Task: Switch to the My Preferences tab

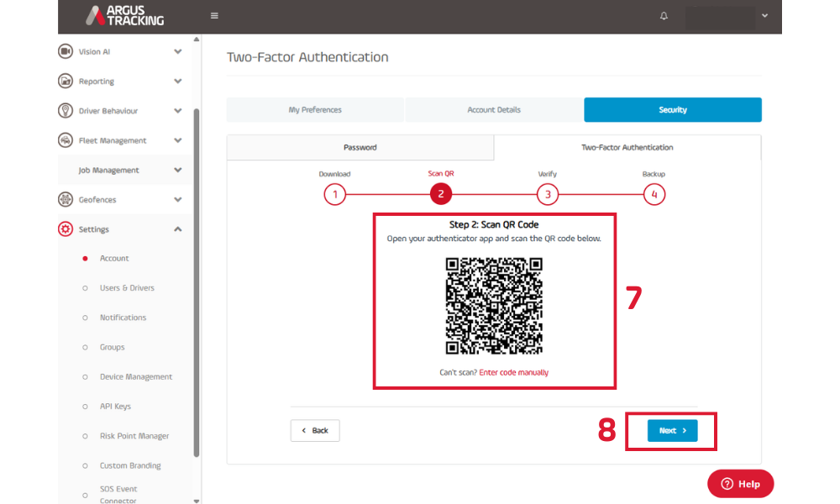Action: coord(315,110)
